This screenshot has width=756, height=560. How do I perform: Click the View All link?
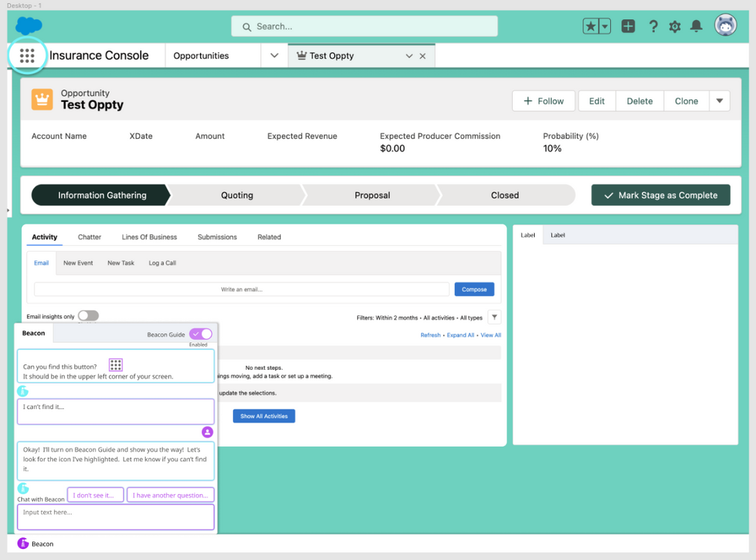[x=491, y=335]
